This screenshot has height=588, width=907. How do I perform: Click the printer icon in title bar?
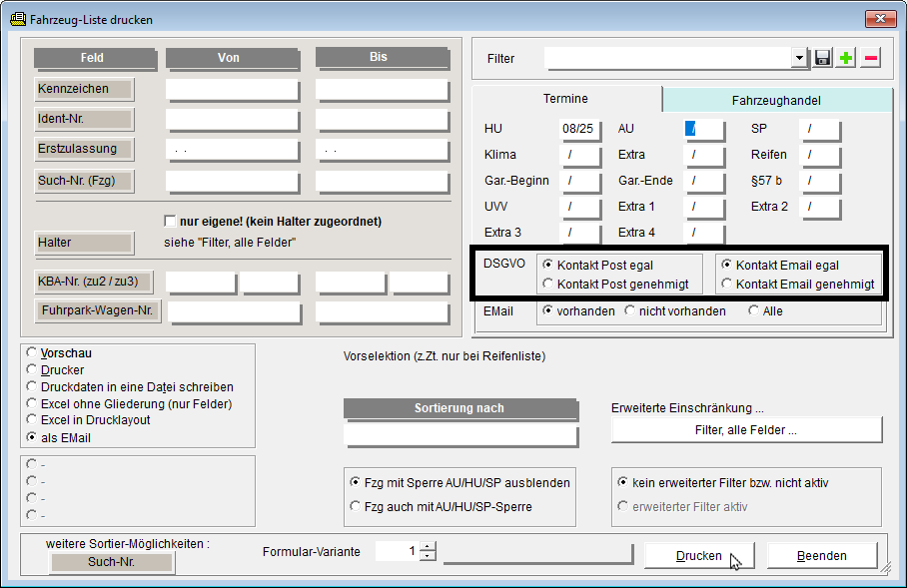click(x=18, y=19)
